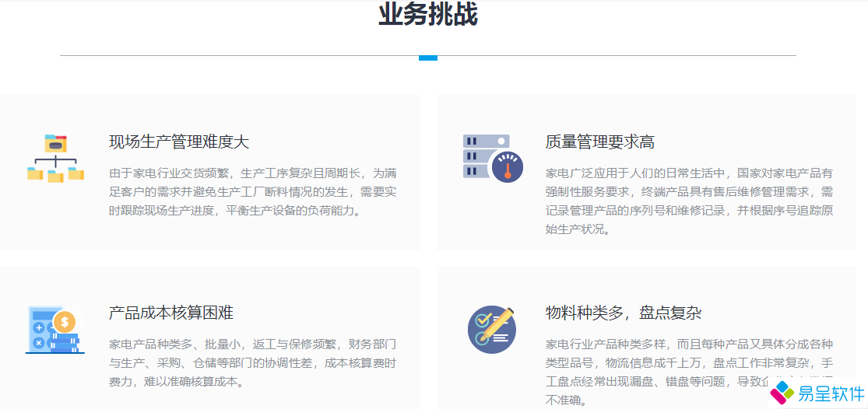The width and height of the screenshot is (868, 409).
Task: Click the paragraph starting 由于家电行业交货频繁
Action: pos(253,192)
